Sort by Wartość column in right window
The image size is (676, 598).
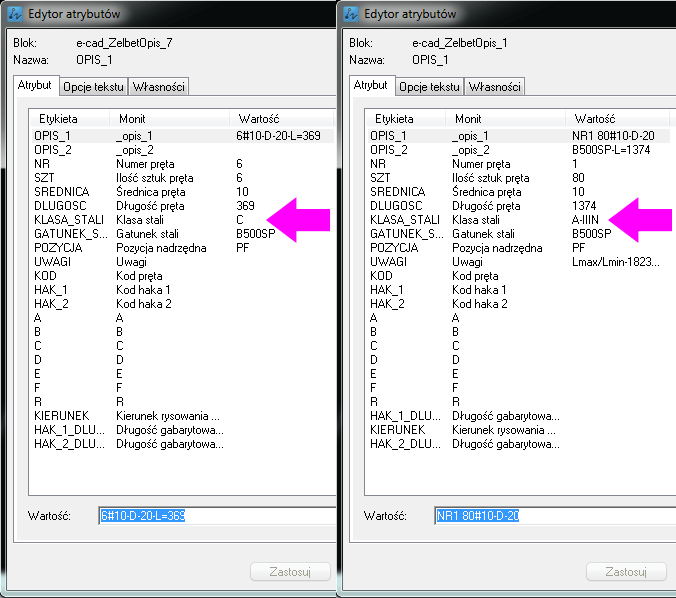tap(617, 119)
